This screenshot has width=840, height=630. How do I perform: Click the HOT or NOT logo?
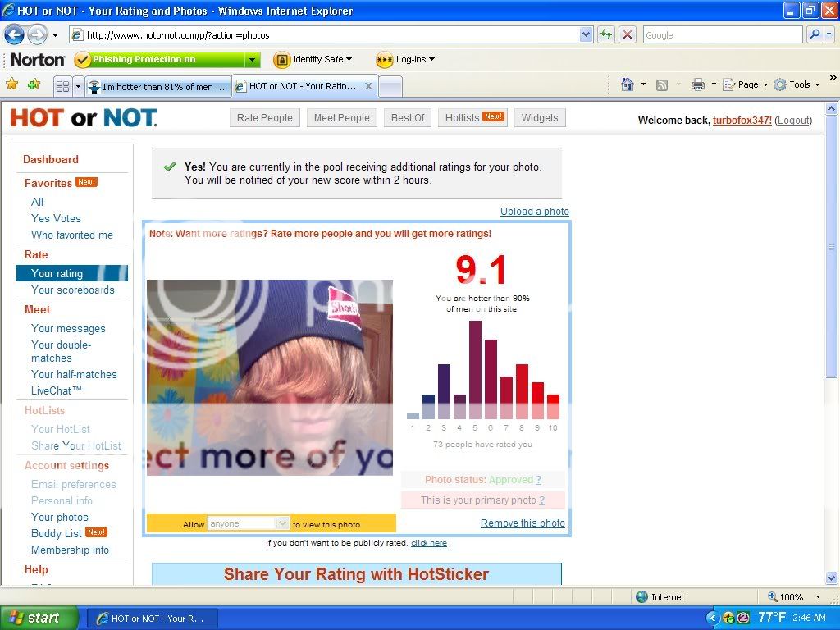click(84, 118)
